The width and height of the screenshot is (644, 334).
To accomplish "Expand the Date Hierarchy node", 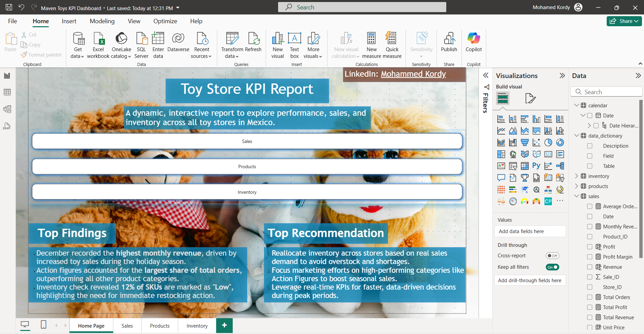I will click(589, 125).
